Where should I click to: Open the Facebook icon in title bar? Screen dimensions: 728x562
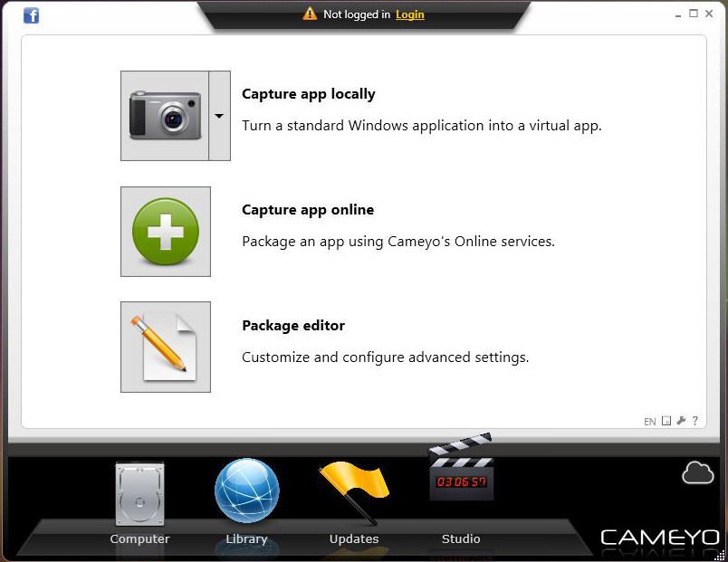[31, 15]
